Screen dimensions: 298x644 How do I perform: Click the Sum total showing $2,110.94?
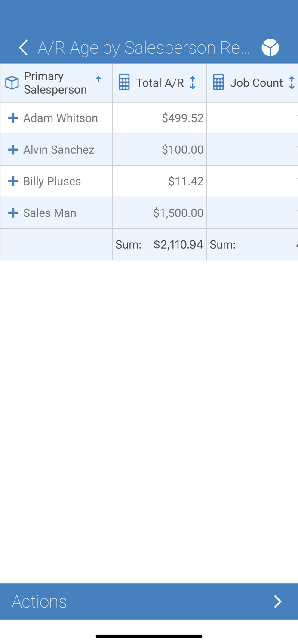pos(178,244)
